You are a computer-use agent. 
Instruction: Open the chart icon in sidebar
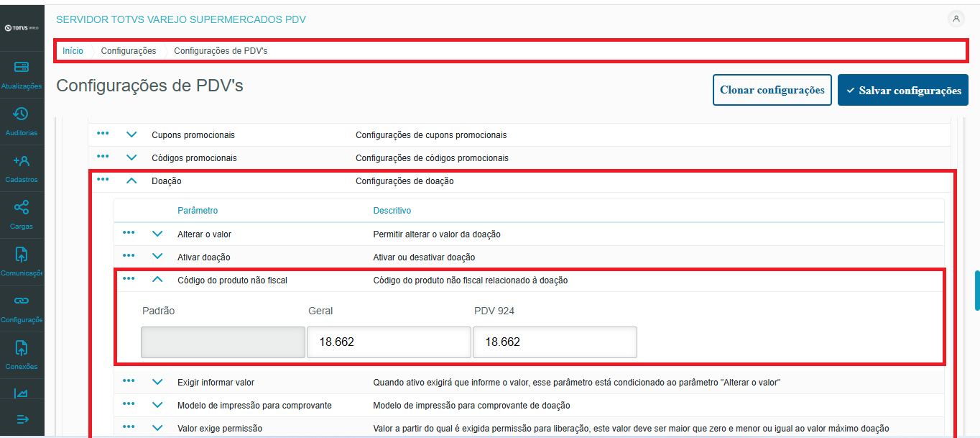22,393
